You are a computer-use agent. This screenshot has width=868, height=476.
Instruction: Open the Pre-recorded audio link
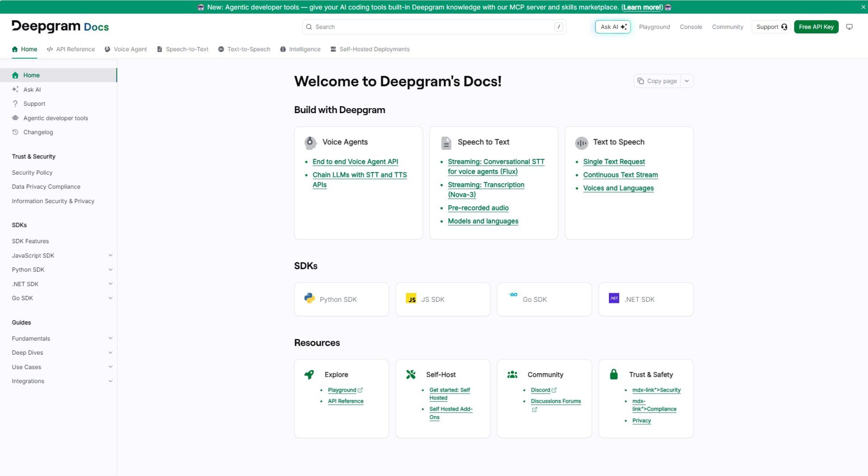click(x=478, y=208)
